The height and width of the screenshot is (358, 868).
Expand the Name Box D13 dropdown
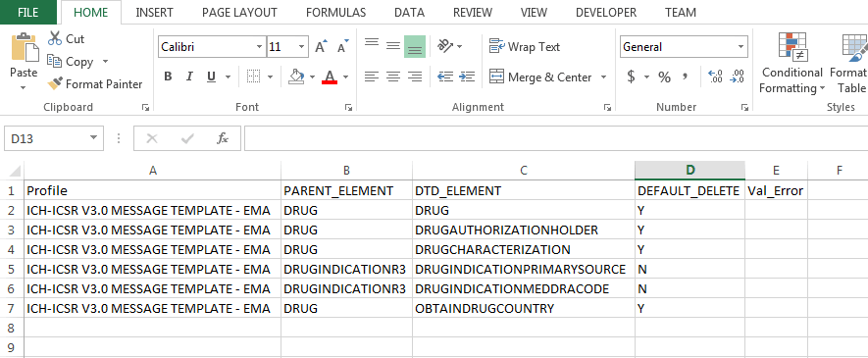(93, 138)
